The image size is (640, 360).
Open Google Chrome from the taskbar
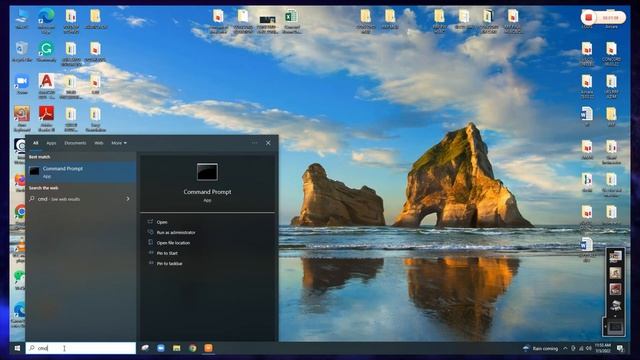pos(192,348)
